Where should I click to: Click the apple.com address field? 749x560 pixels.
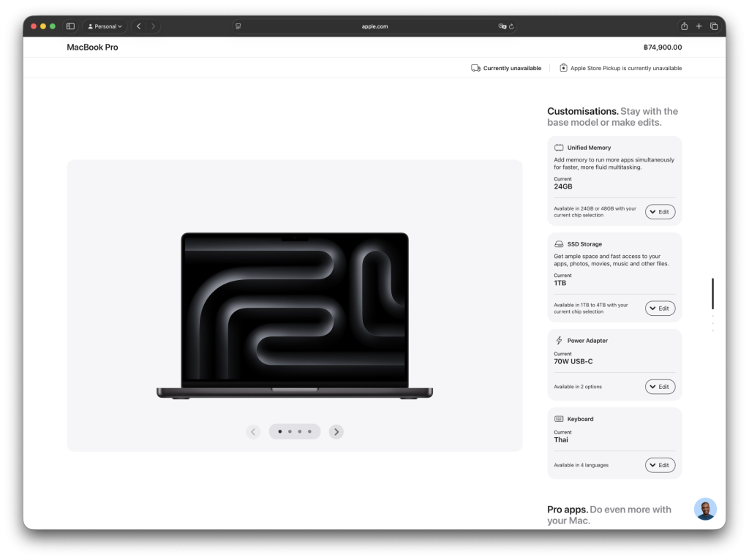pos(374,26)
